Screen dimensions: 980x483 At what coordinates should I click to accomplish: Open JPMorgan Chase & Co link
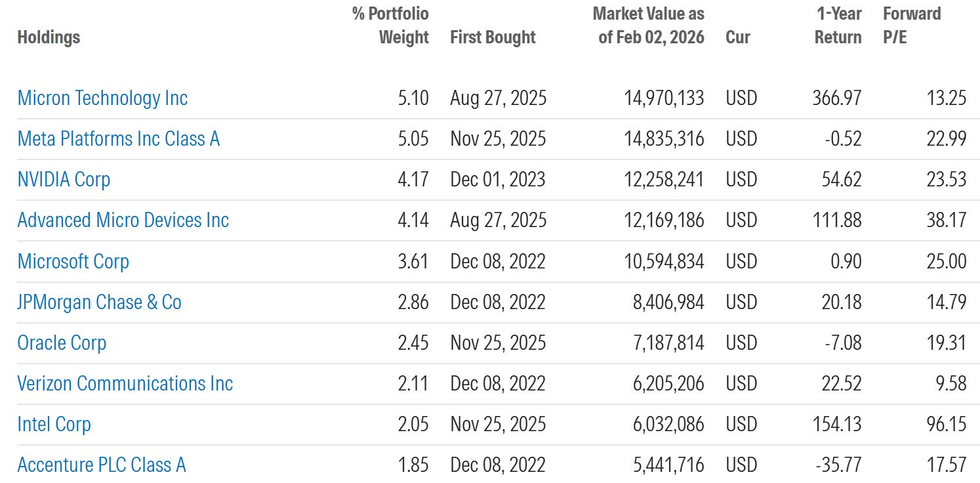(x=100, y=303)
